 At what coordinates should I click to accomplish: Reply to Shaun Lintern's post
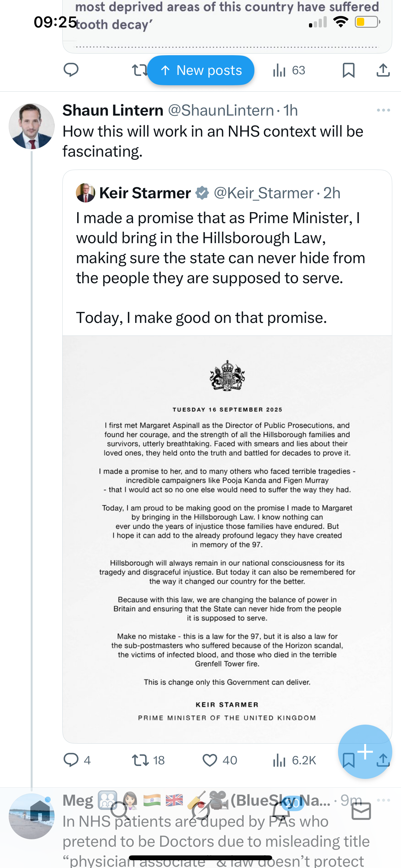71,760
